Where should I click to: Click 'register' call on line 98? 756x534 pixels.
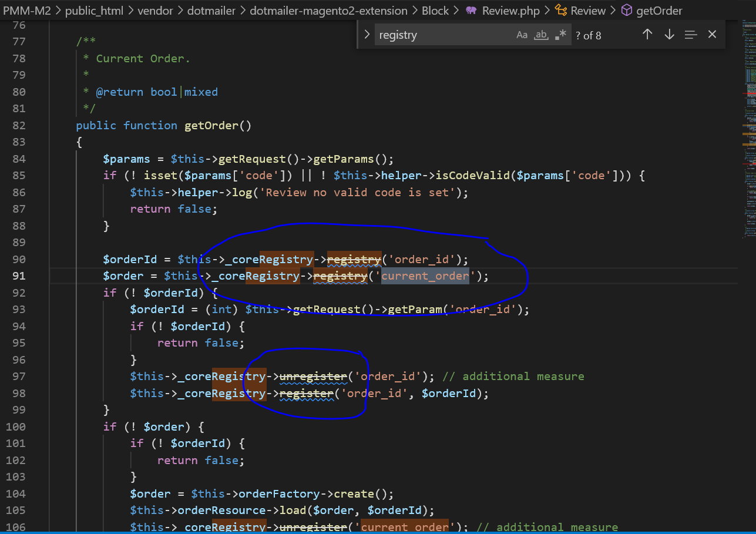(x=307, y=393)
